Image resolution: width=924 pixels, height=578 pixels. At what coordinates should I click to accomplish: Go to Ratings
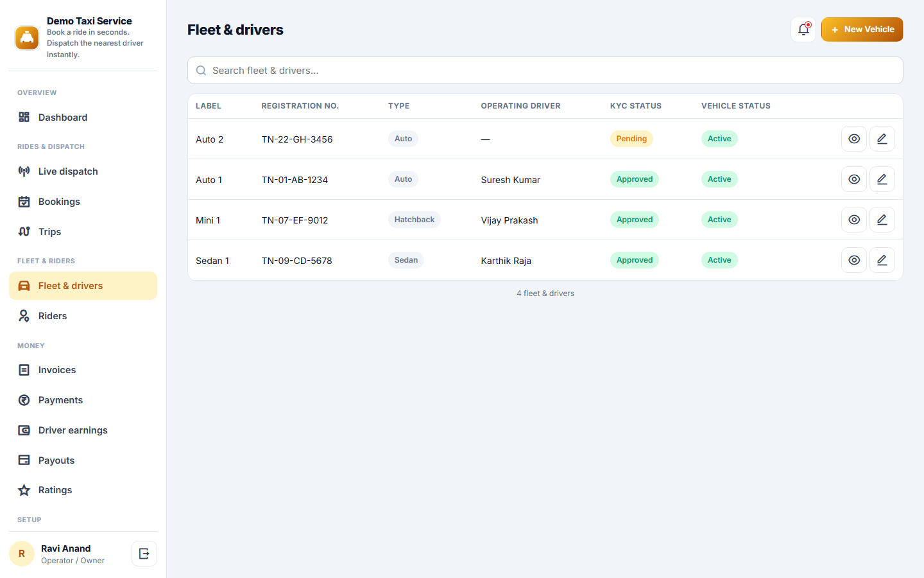click(x=83, y=490)
